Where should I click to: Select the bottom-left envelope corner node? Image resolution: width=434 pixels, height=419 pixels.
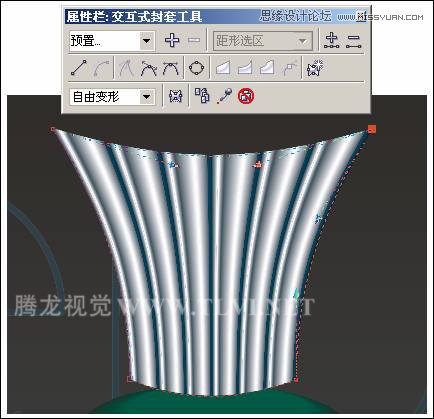click(130, 378)
